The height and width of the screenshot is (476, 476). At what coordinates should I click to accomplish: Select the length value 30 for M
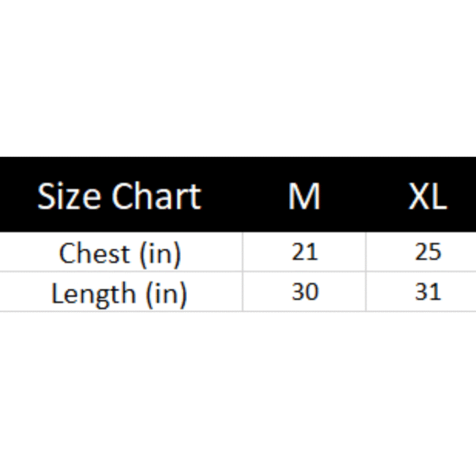(x=304, y=292)
